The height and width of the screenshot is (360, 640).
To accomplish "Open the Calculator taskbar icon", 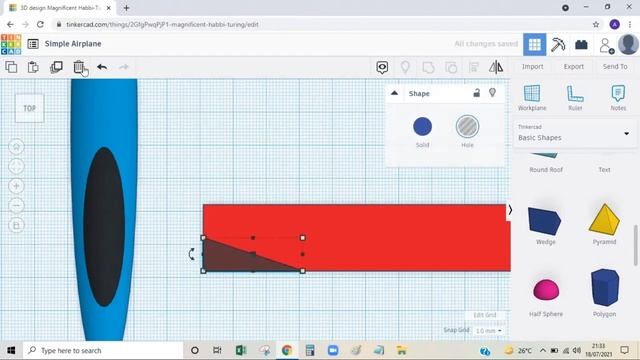I will (x=310, y=350).
